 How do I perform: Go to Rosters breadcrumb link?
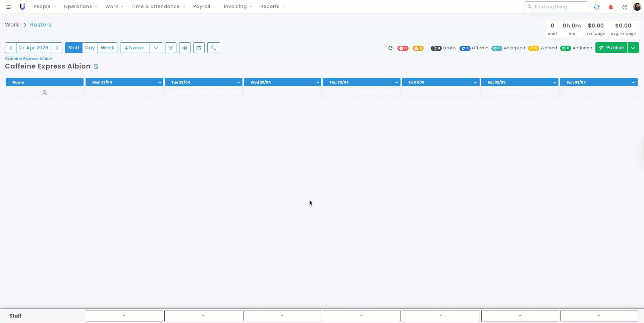[x=41, y=25]
